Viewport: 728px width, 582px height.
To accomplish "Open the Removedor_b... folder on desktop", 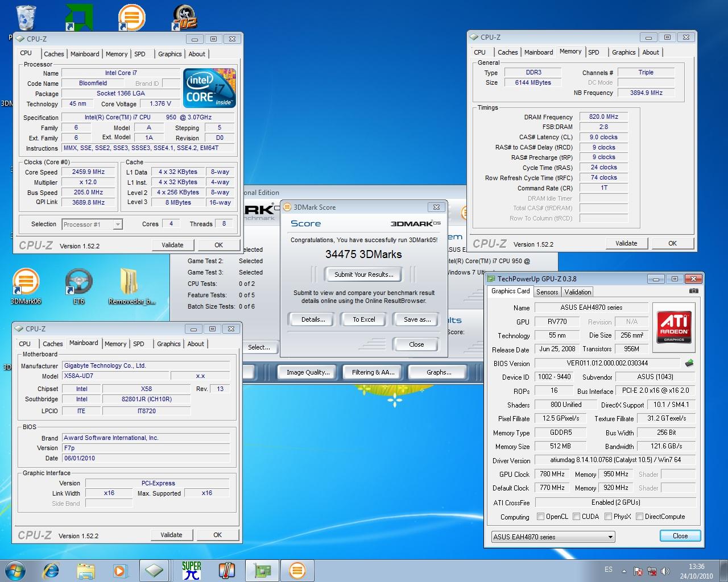I will 131,286.
